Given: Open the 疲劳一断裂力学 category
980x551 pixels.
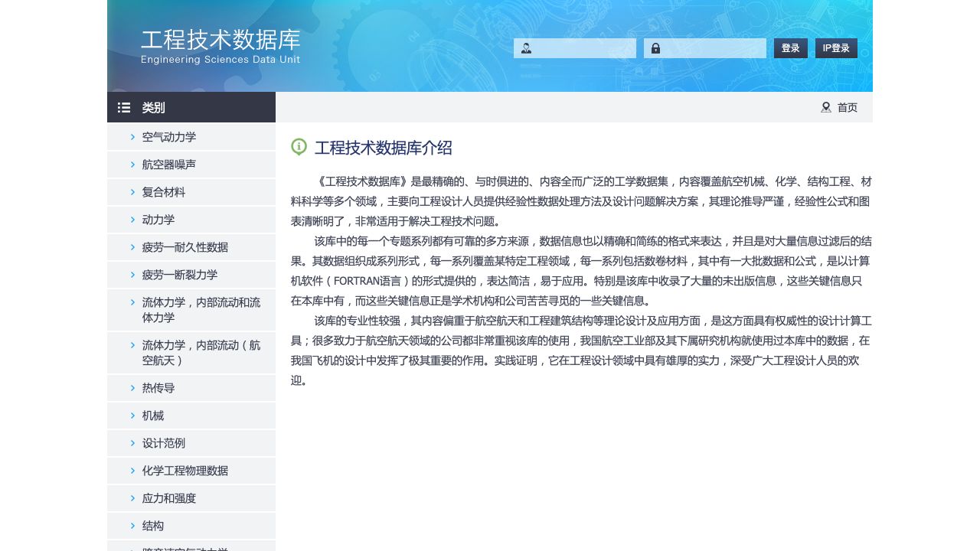Looking at the screenshot, I should pos(180,275).
